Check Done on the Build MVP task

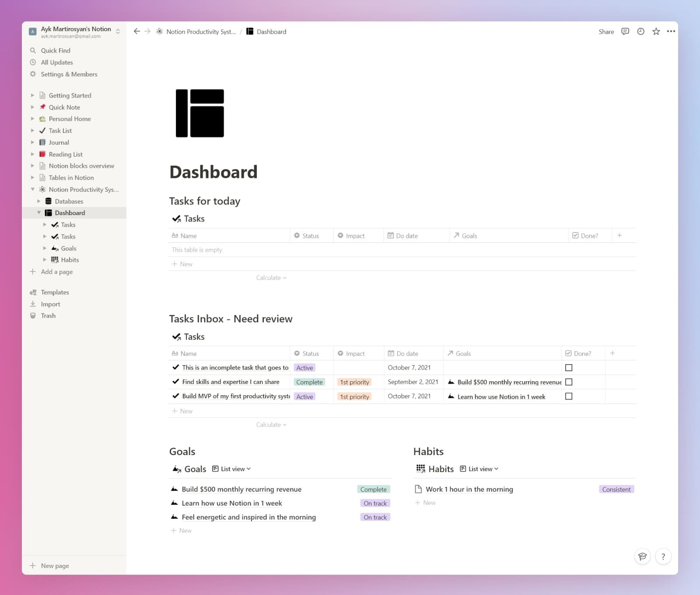[x=568, y=397]
